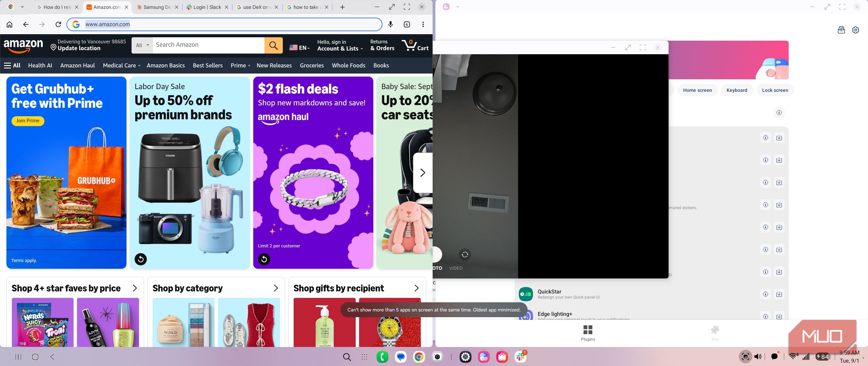Expand the Prime nav dropdown

tap(240, 65)
